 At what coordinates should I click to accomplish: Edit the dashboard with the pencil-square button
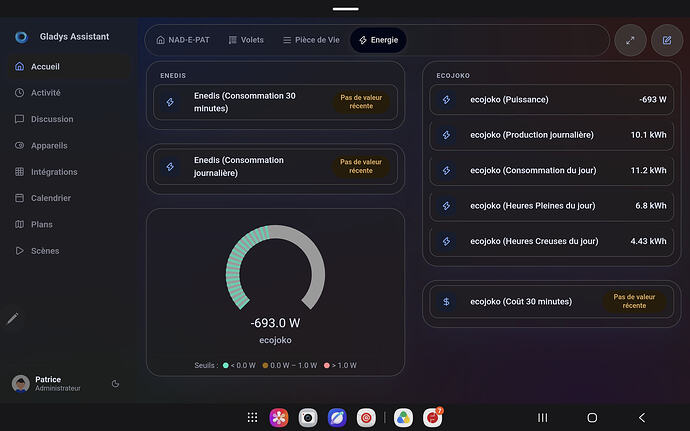click(x=667, y=41)
